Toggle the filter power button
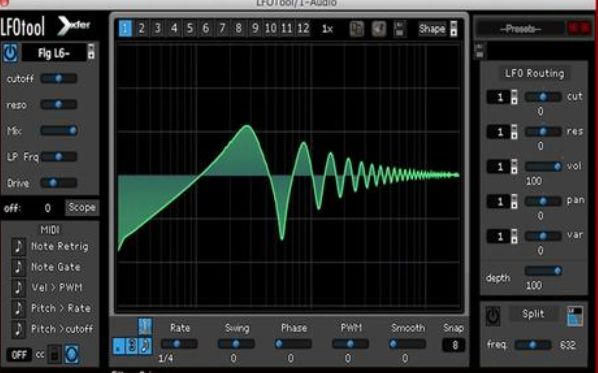598x373 pixels. pos(10,52)
